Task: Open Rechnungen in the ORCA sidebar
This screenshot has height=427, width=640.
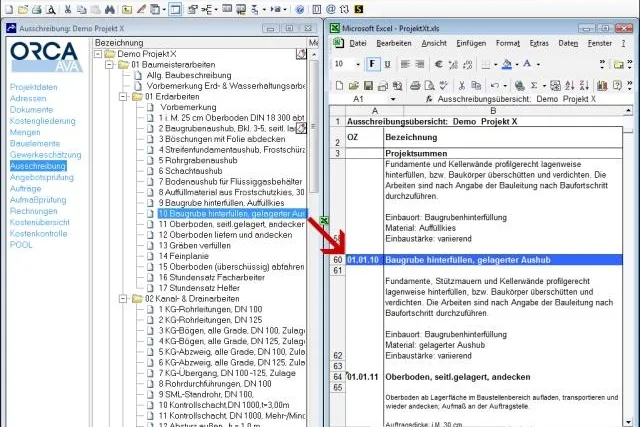Action: [x=33, y=211]
